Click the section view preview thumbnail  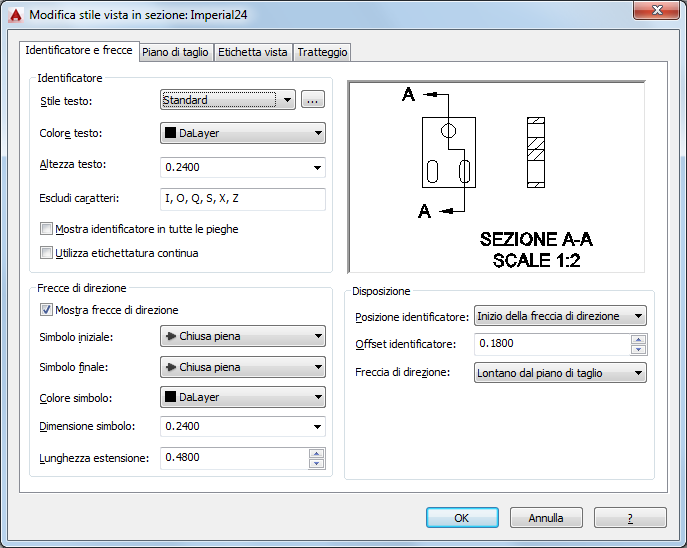(x=496, y=177)
